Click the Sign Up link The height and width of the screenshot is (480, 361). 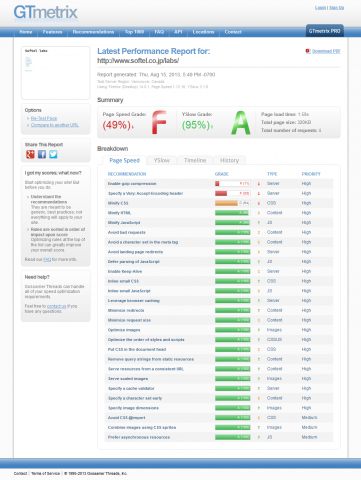click(336, 8)
